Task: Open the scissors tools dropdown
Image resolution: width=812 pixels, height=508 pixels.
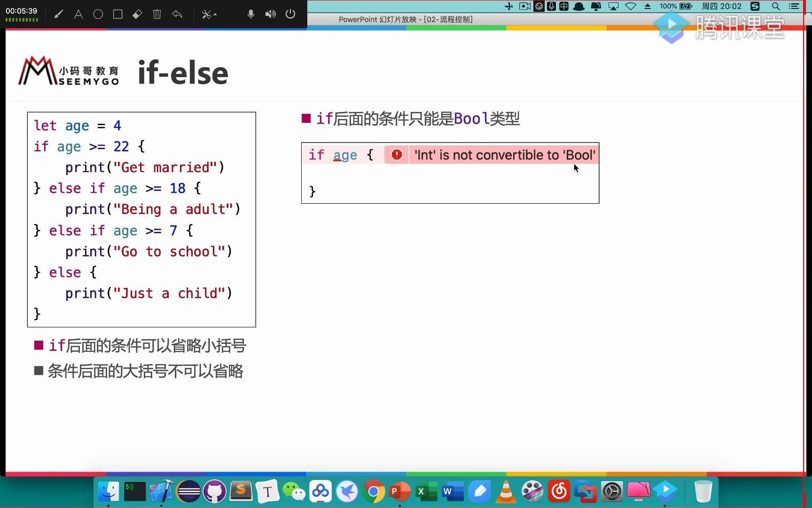Action: pos(209,15)
